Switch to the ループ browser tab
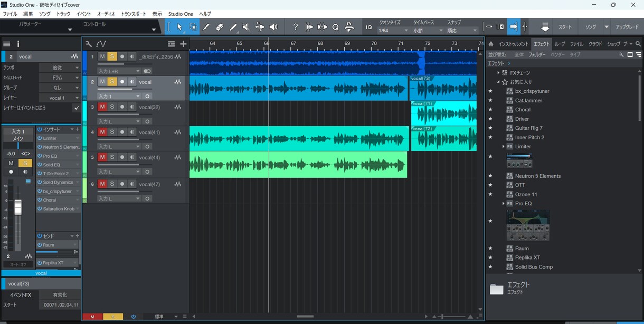This screenshot has height=324, width=644. point(560,44)
